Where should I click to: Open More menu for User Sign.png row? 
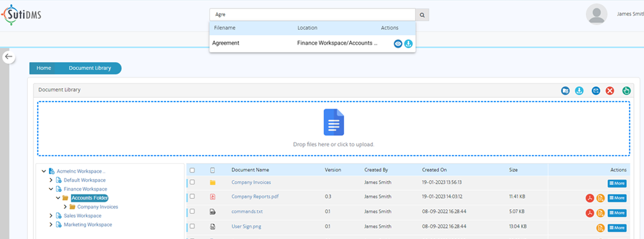617,228
